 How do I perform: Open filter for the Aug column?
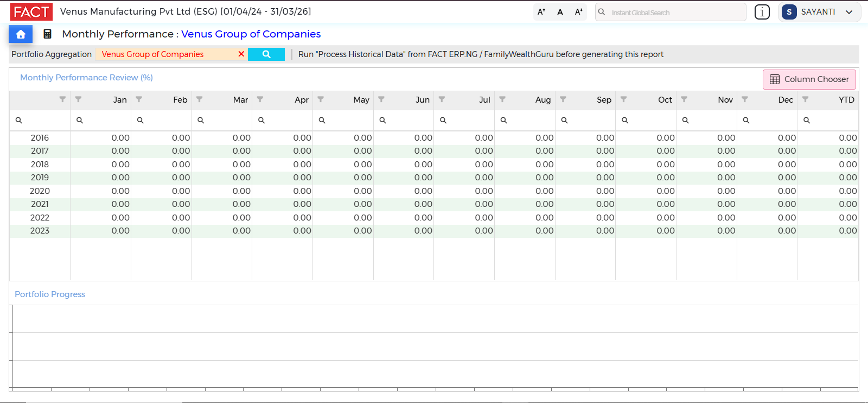coord(502,99)
